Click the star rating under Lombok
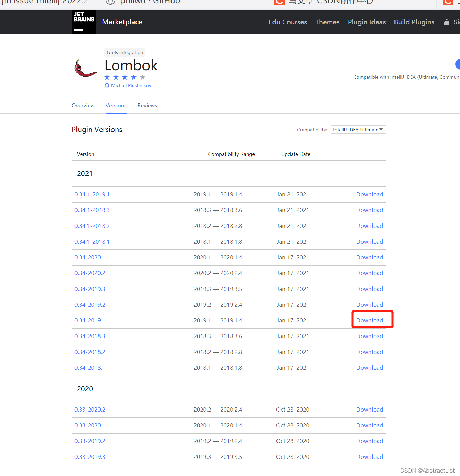The width and height of the screenshot is (460, 476). coord(125,77)
